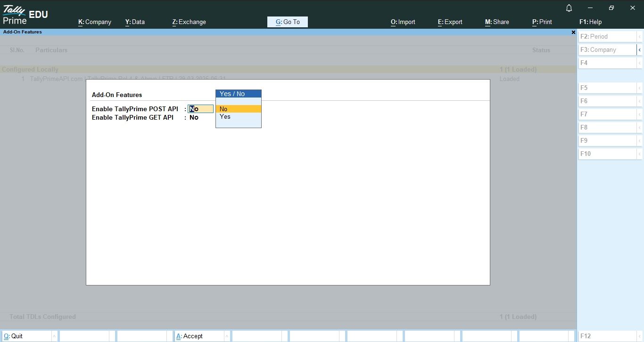Expand the arrow beside F3: Company

point(640,49)
